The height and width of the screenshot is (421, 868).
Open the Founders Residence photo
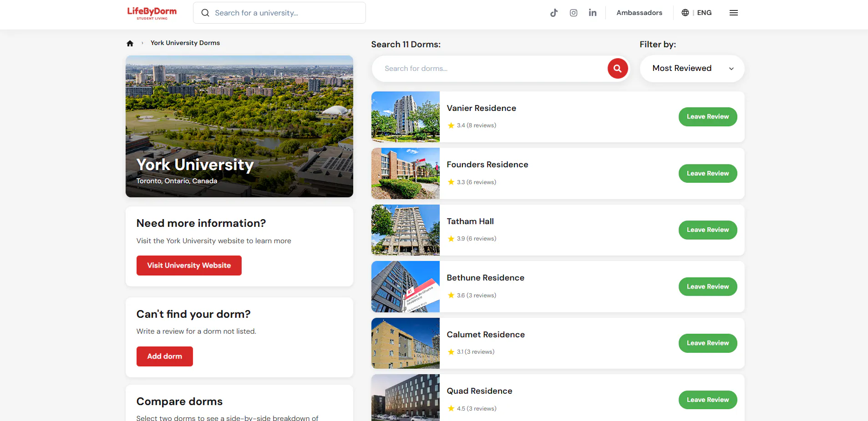[x=406, y=173]
